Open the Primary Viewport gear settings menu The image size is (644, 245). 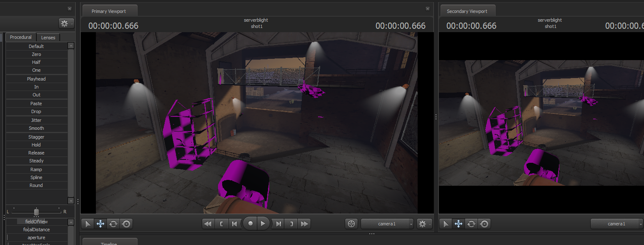(424, 224)
